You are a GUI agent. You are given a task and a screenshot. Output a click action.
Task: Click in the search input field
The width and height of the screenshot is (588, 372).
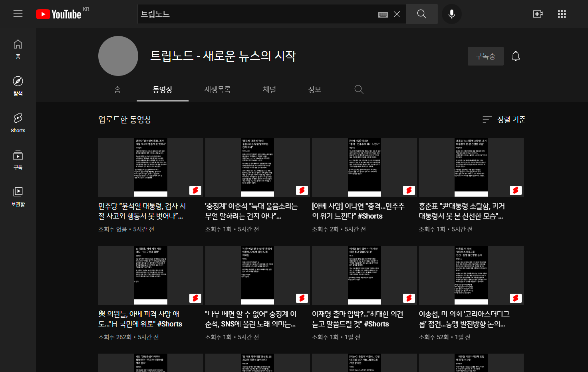256,14
